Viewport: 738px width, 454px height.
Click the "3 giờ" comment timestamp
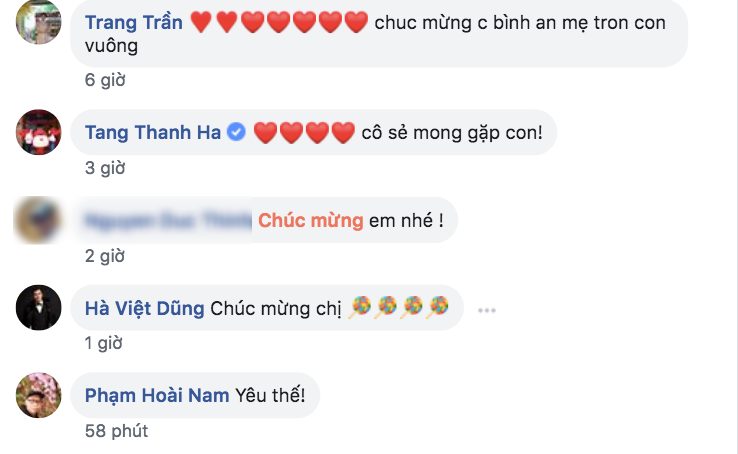click(104, 168)
